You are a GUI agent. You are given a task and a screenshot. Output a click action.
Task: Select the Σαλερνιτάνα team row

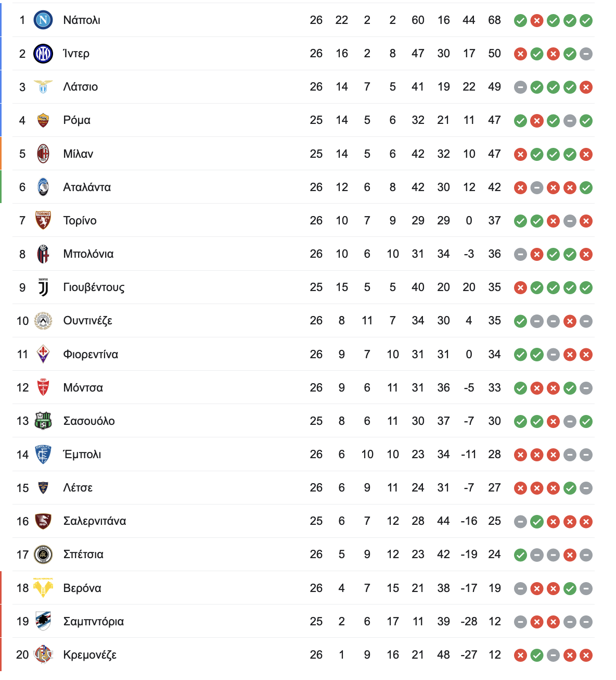pos(303,521)
